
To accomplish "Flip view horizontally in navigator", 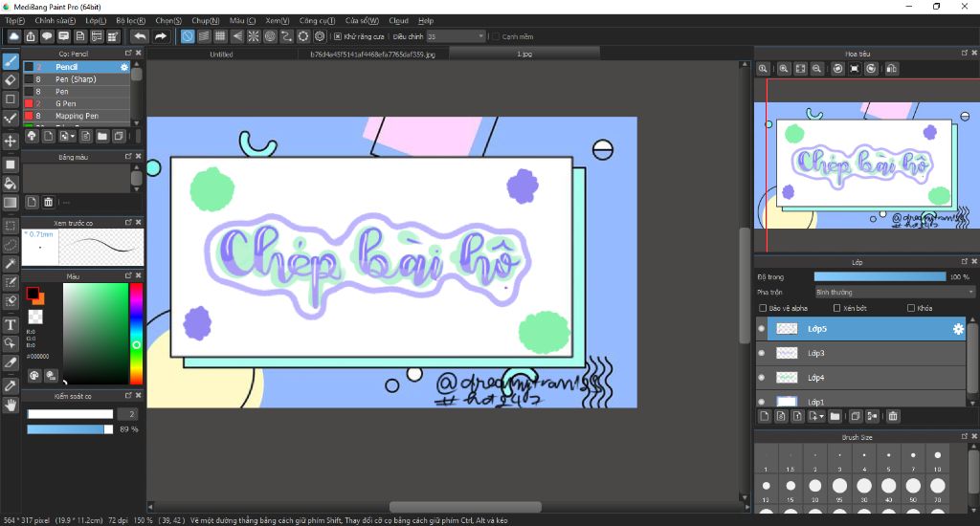I will [x=892, y=69].
